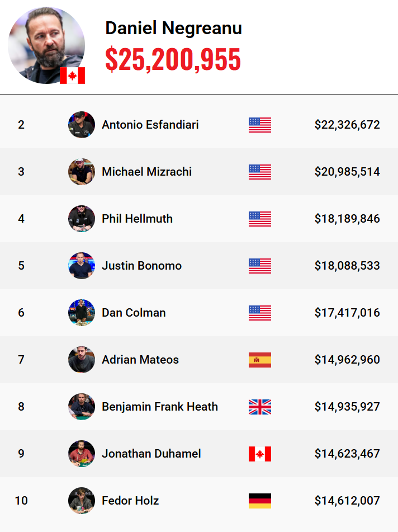Click the Canadian flag on Negreanu's photo
The height and width of the screenshot is (532, 398).
72,76
